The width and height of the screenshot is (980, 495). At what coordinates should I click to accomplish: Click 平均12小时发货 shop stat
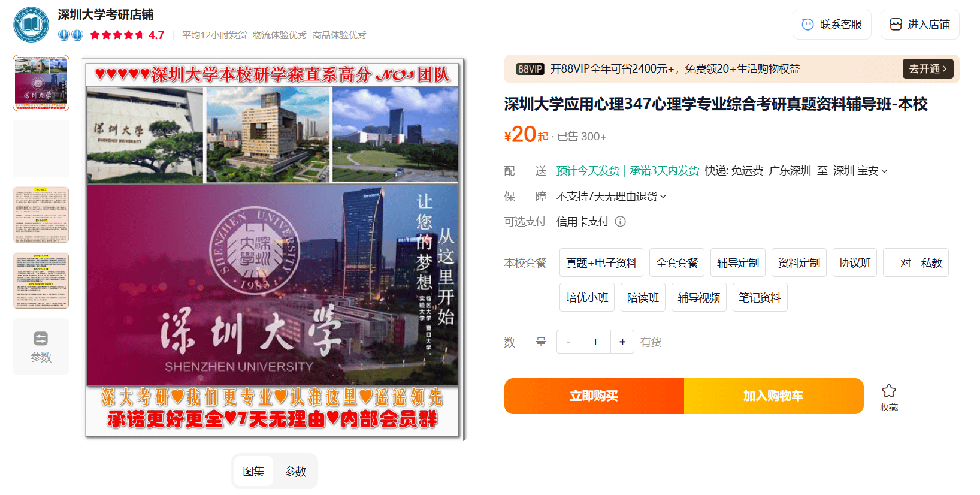pyautogui.click(x=214, y=35)
